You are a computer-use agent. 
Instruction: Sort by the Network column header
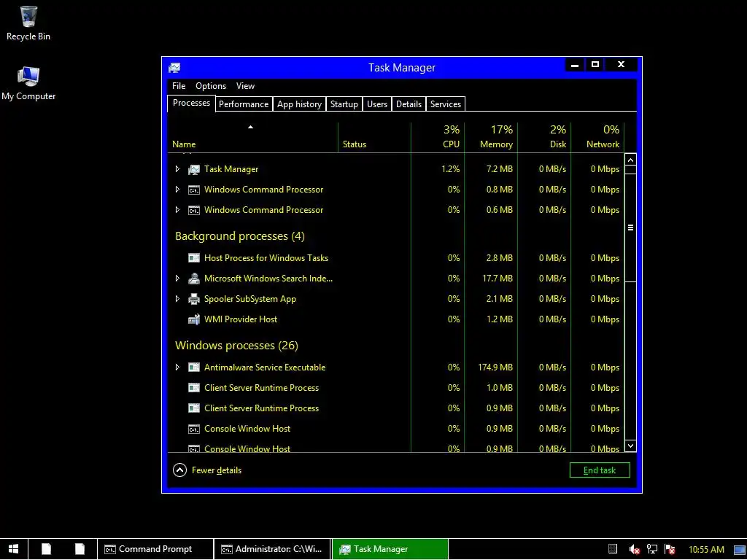point(598,138)
